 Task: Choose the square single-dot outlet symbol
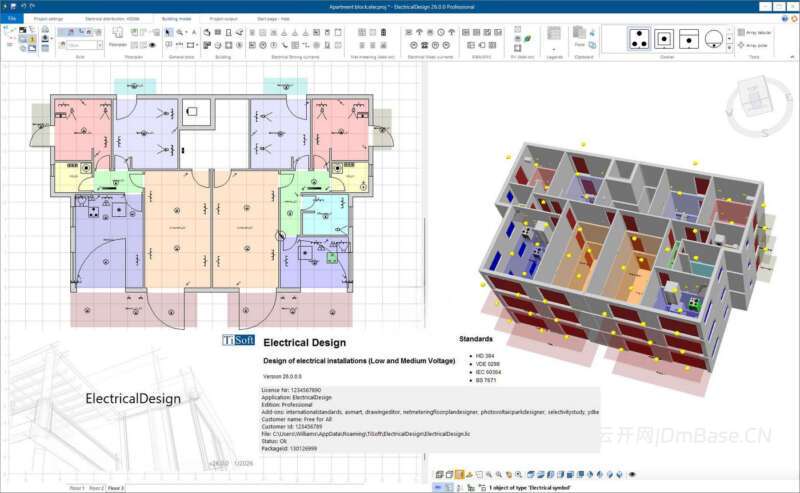pos(664,39)
